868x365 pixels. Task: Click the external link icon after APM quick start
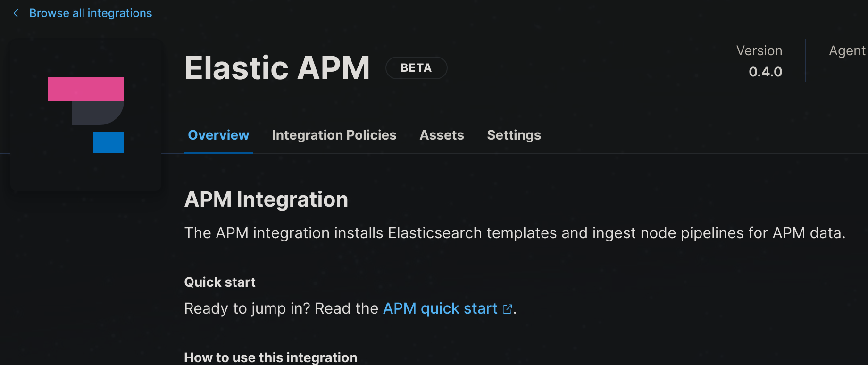click(x=507, y=308)
